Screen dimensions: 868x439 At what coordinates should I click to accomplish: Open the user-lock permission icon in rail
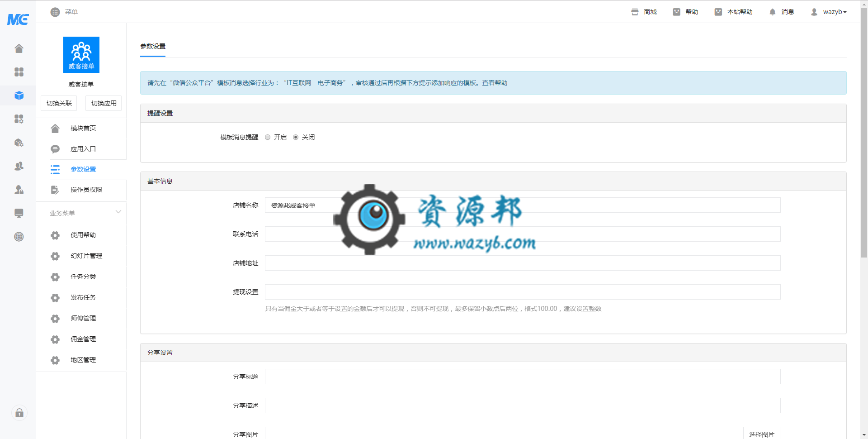[19, 190]
